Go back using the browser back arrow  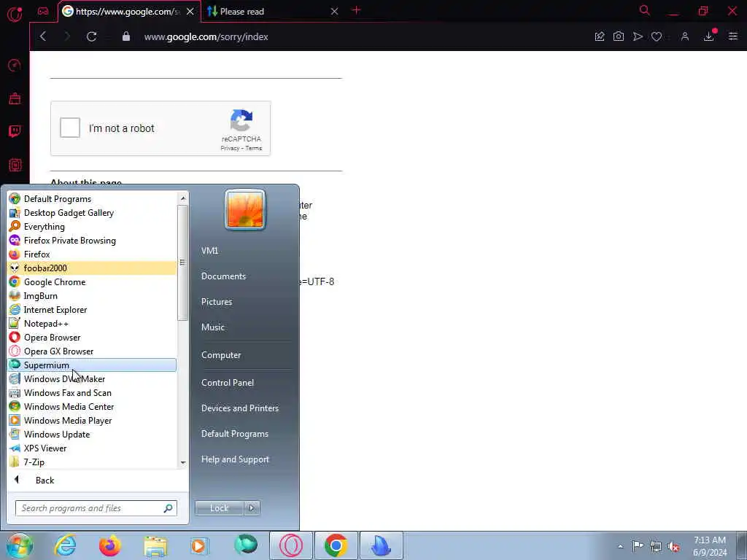pos(43,36)
